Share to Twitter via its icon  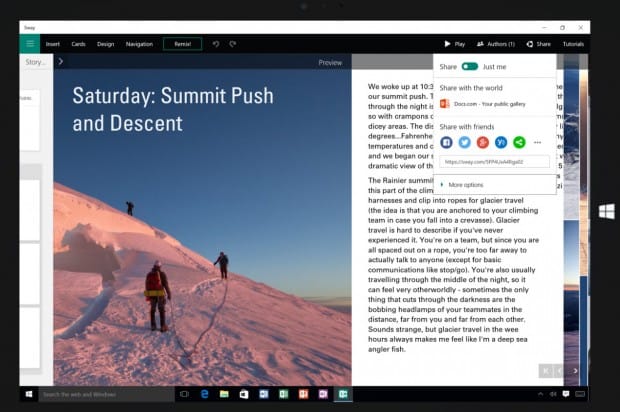click(x=465, y=142)
